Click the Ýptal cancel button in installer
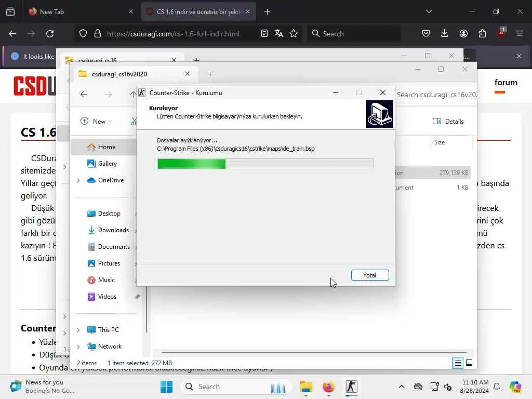This screenshot has width=532, height=399. coord(370,275)
